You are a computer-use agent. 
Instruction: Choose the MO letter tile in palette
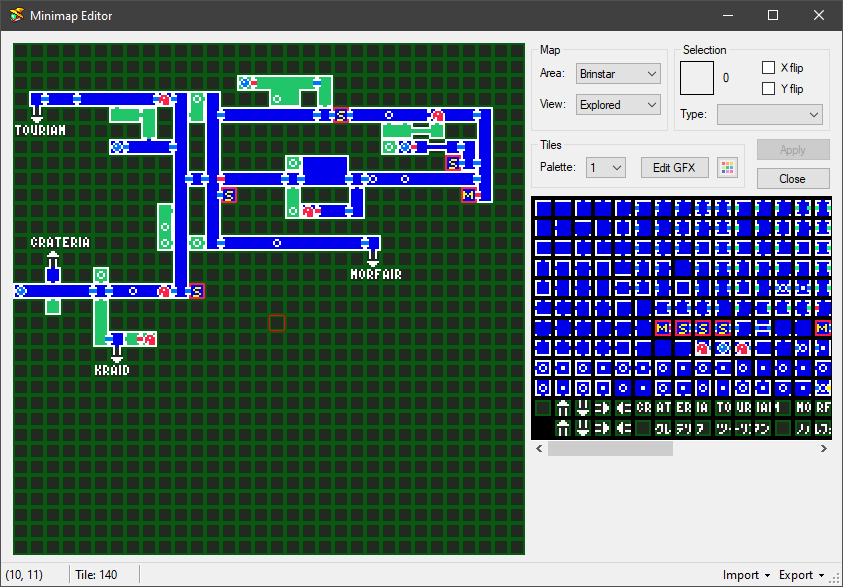point(803,408)
